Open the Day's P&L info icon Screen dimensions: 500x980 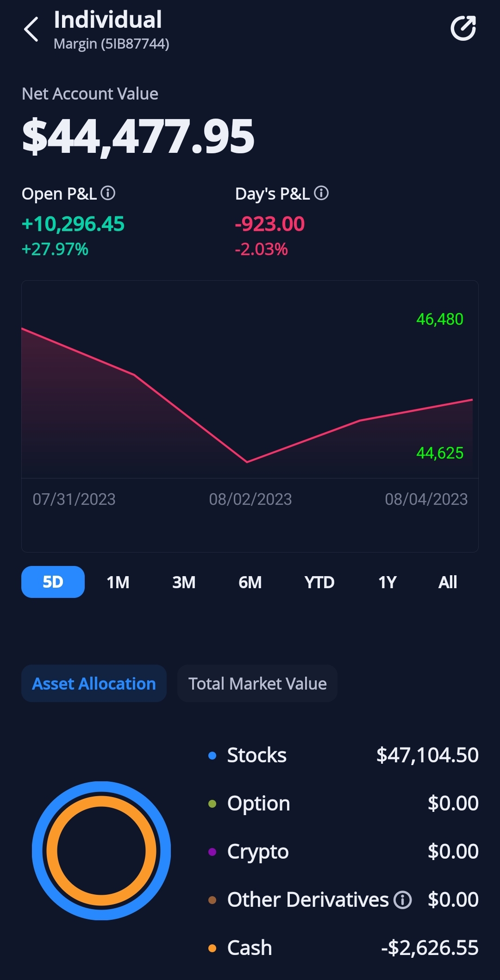click(x=321, y=193)
